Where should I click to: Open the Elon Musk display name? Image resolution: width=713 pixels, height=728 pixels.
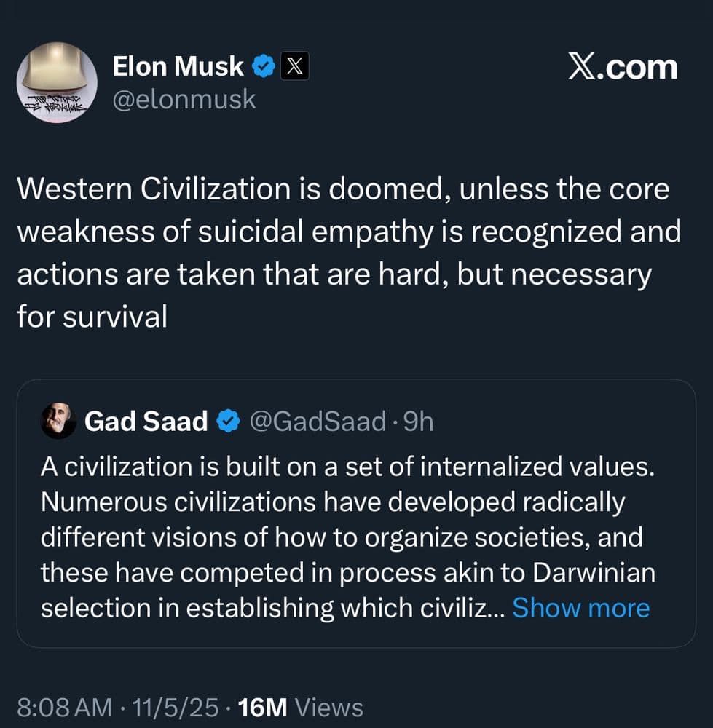(x=178, y=67)
